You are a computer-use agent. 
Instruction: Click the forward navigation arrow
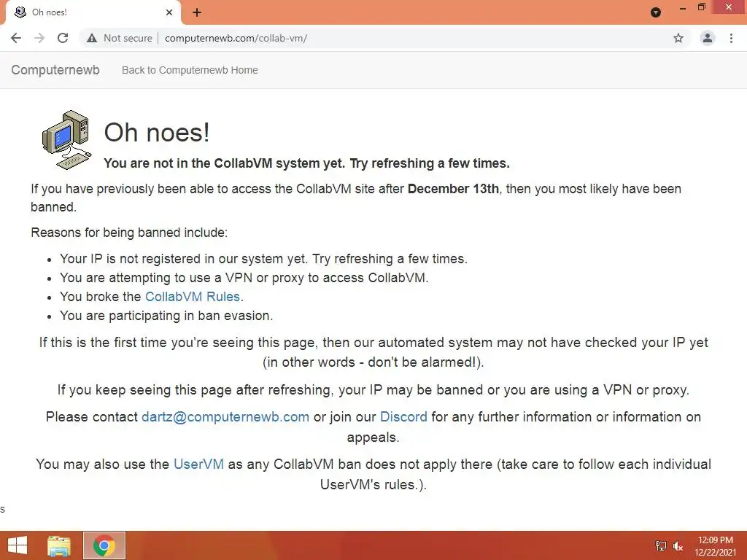point(39,38)
